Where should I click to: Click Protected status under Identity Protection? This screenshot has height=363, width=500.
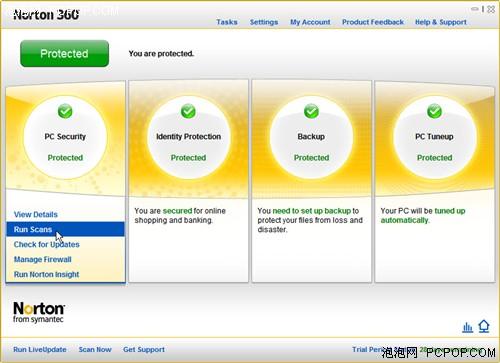[188, 158]
